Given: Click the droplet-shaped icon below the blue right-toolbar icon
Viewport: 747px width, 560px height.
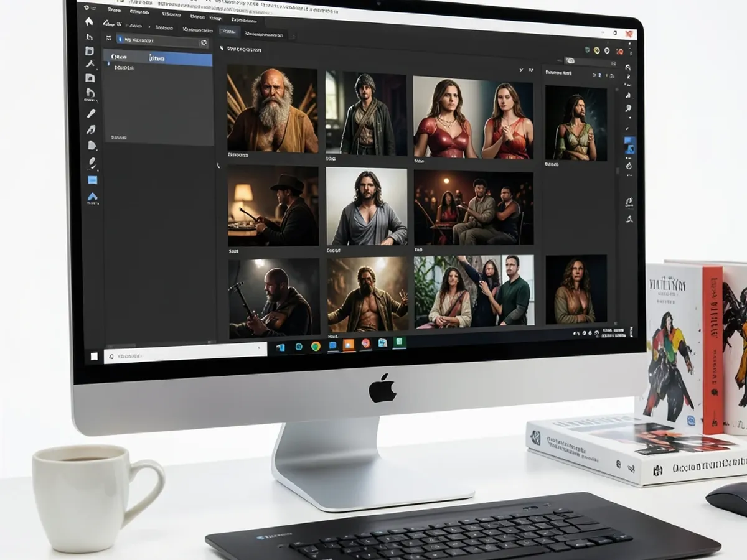Looking at the screenshot, I should 629,166.
